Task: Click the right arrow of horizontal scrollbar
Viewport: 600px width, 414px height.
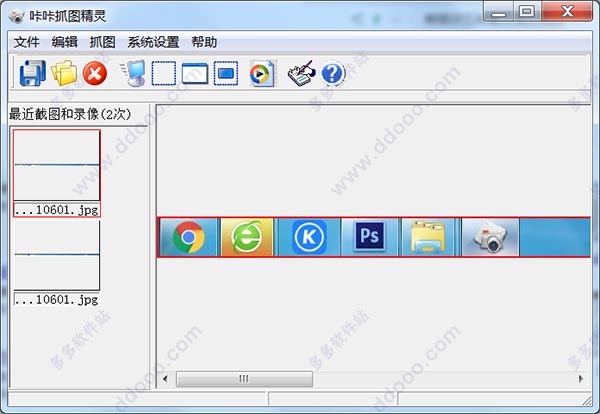Action: coord(581,379)
